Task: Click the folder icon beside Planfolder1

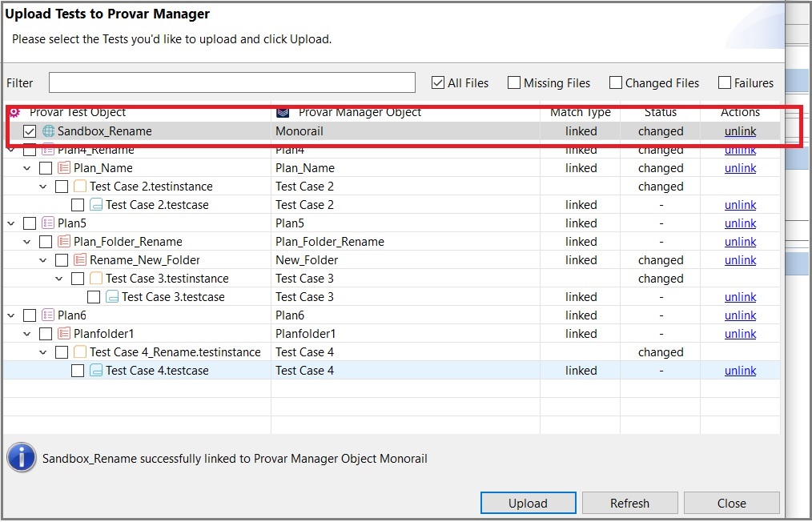Action: [64, 334]
